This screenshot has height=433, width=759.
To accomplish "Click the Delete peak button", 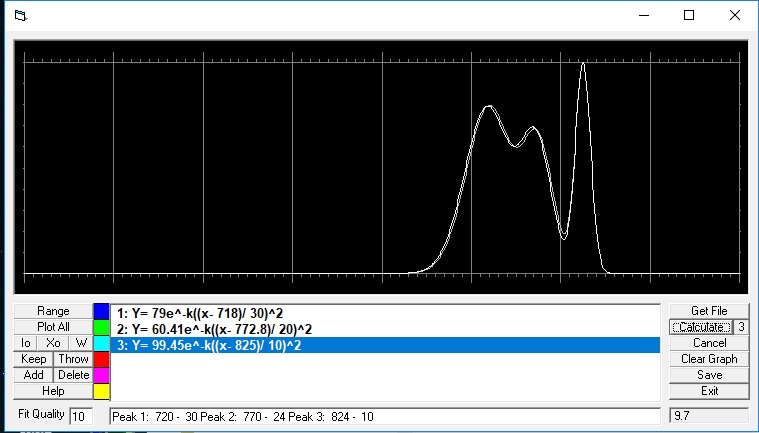I will tap(73, 375).
